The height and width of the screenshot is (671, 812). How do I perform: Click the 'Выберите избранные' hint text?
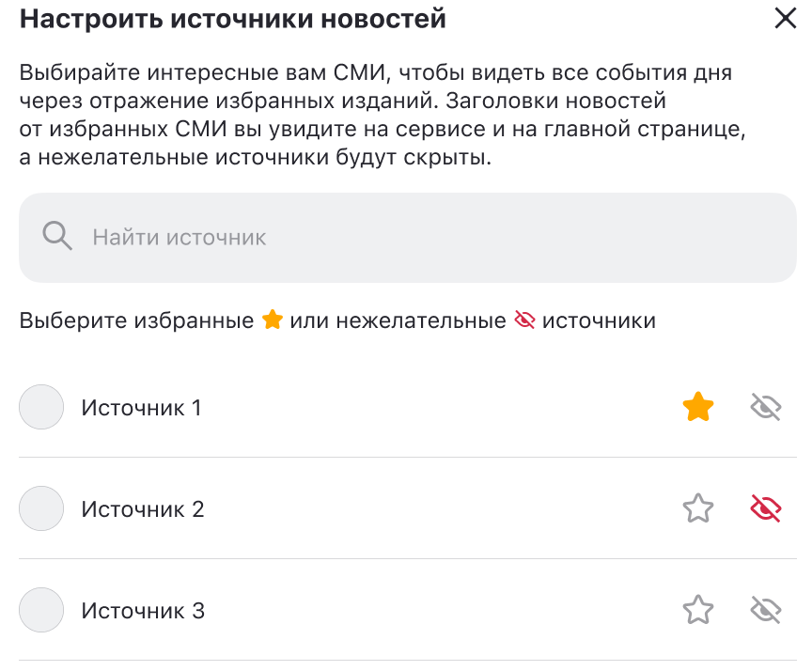point(136,320)
